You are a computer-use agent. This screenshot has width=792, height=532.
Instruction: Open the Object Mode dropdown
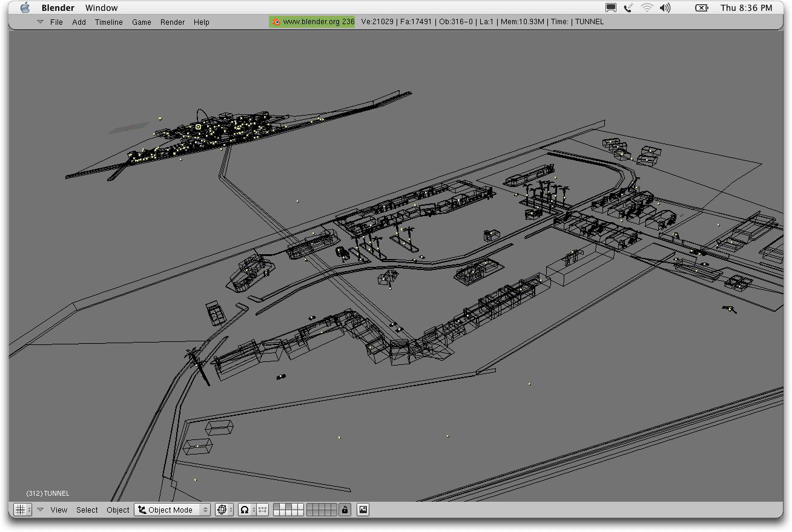(x=172, y=510)
